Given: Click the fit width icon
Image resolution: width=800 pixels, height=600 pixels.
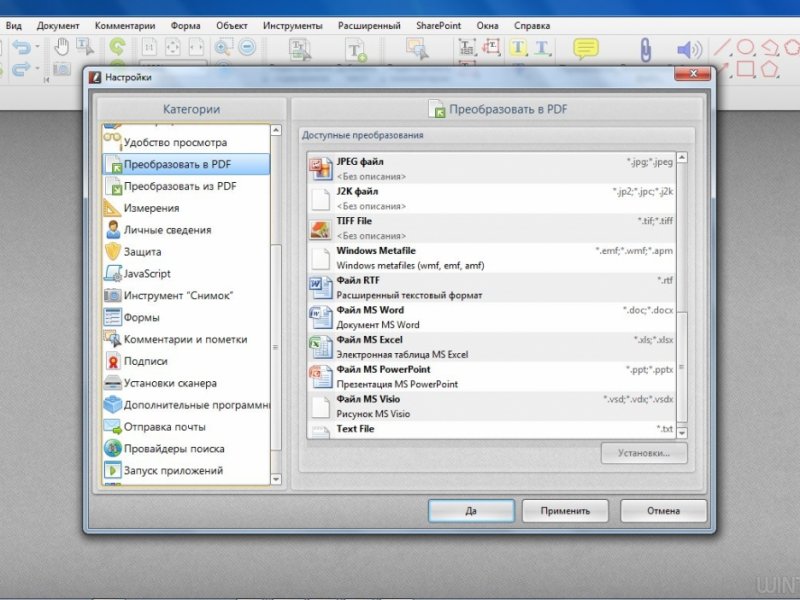Looking at the screenshot, I should pyautogui.click(x=196, y=47).
